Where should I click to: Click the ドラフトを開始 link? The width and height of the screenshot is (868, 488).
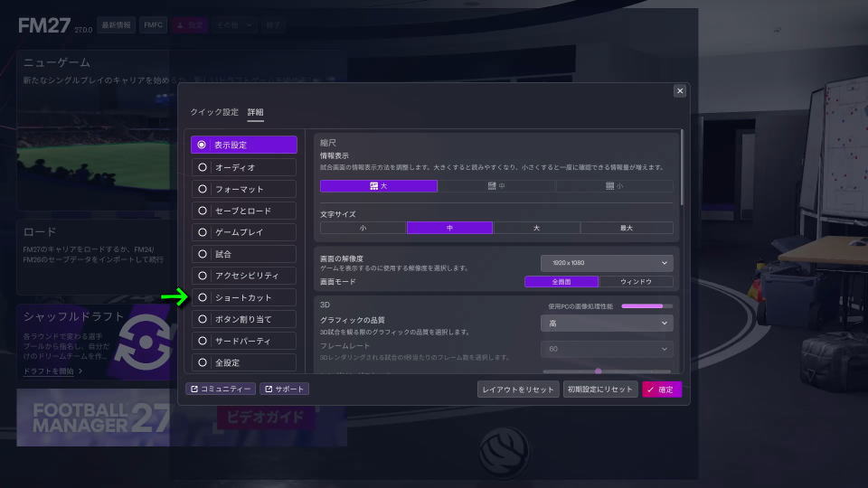(x=49, y=371)
